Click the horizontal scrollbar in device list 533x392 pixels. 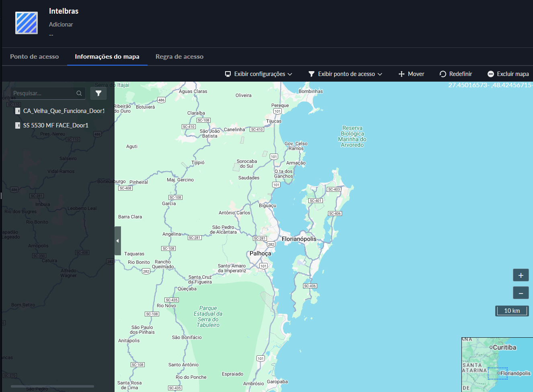(x=52, y=386)
